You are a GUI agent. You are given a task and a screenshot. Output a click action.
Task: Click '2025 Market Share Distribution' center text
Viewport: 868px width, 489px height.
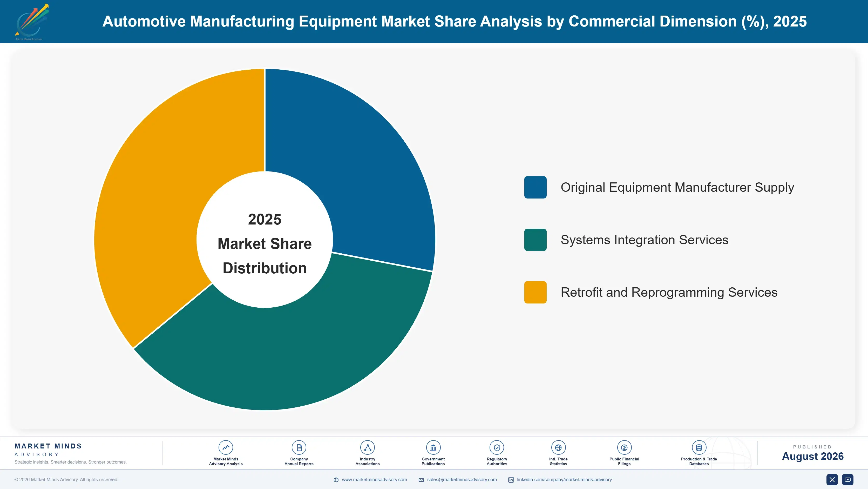pos(265,243)
